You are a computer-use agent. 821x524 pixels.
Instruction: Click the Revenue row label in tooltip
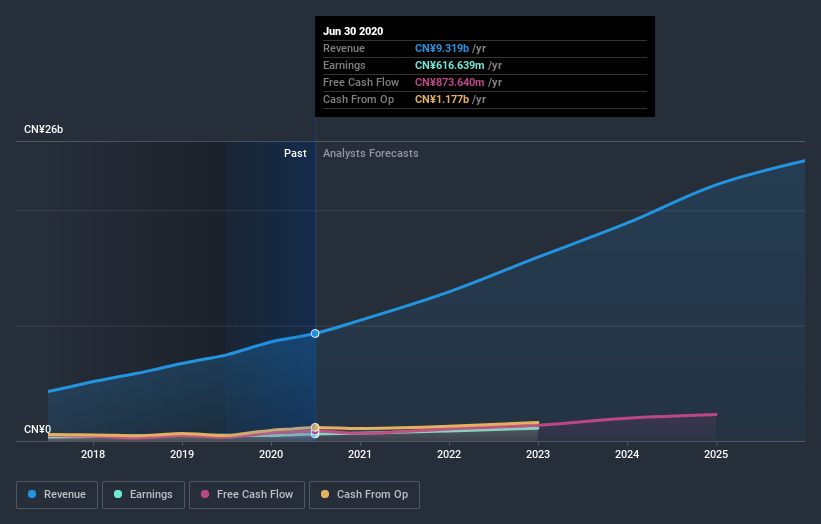click(x=344, y=48)
